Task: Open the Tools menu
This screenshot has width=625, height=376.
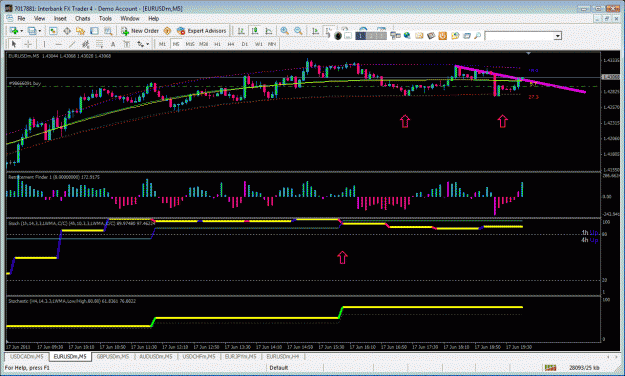Action: 105,18
